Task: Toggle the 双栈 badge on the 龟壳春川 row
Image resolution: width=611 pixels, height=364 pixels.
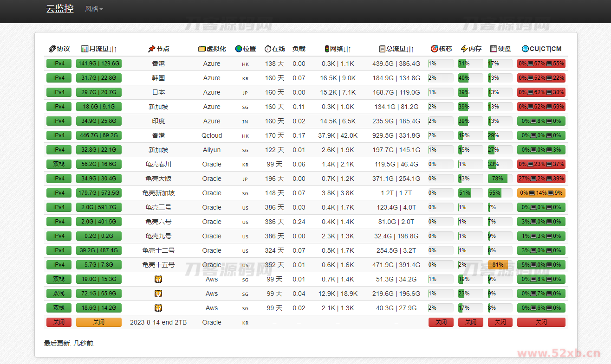Action: pos(59,164)
